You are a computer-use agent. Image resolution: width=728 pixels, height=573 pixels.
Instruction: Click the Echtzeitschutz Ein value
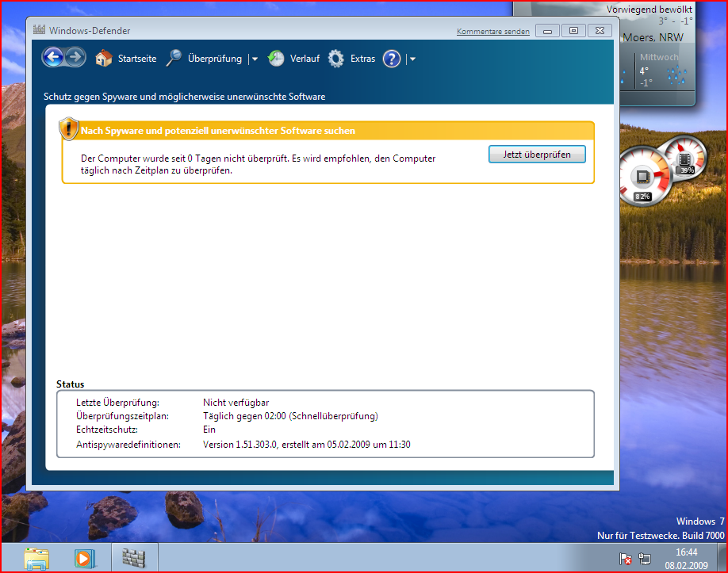[209, 430]
